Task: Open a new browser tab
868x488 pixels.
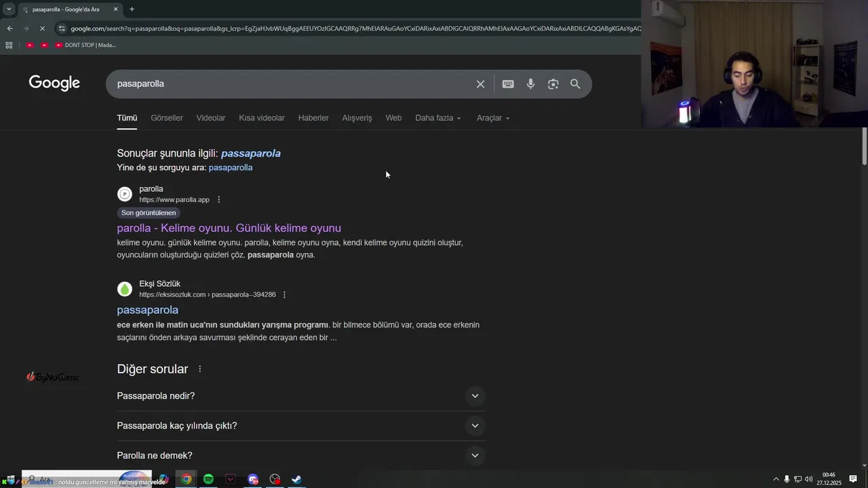Action: click(x=132, y=9)
